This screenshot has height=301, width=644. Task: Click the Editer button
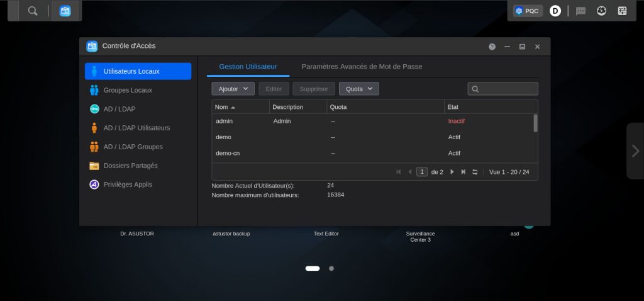tap(274, 89)
